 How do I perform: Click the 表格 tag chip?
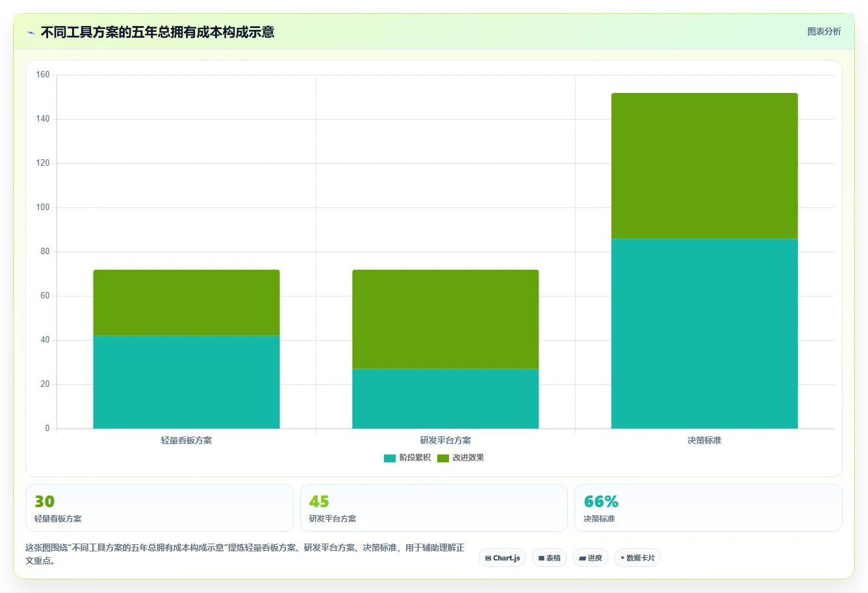[x=549, y=558]
